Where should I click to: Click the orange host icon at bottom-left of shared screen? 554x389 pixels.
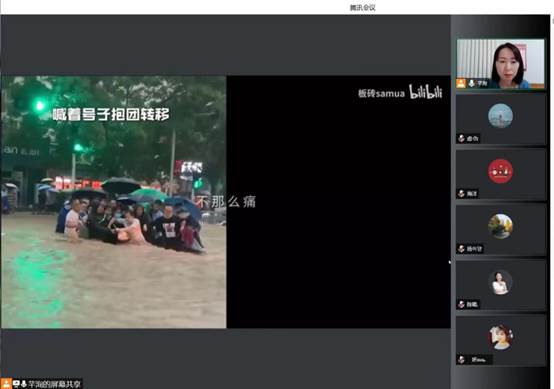(6, 384)
